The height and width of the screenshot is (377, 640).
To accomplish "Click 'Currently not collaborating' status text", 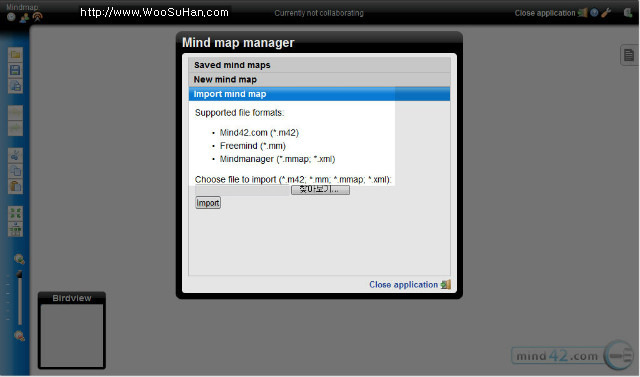I will [x=319, y=13].
